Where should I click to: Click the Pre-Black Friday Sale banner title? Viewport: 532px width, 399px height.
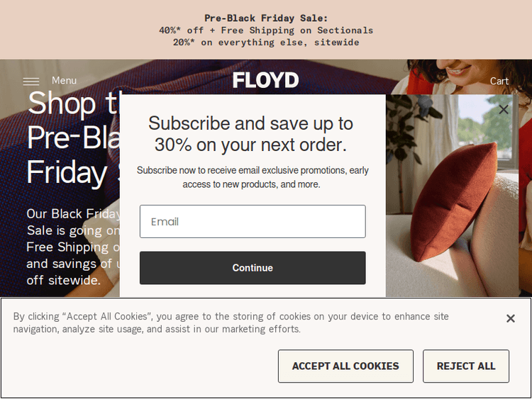tap(266, 18)
